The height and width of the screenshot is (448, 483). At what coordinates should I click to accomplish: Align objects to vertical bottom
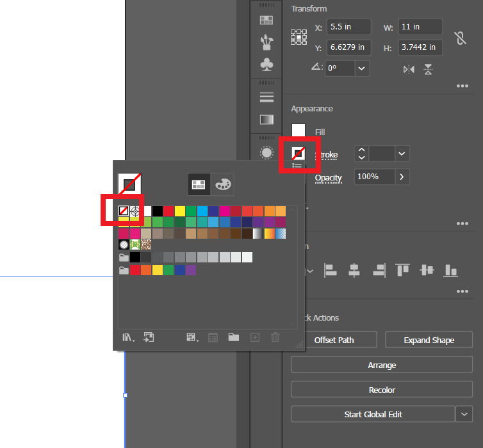click(x=451, y=271)
